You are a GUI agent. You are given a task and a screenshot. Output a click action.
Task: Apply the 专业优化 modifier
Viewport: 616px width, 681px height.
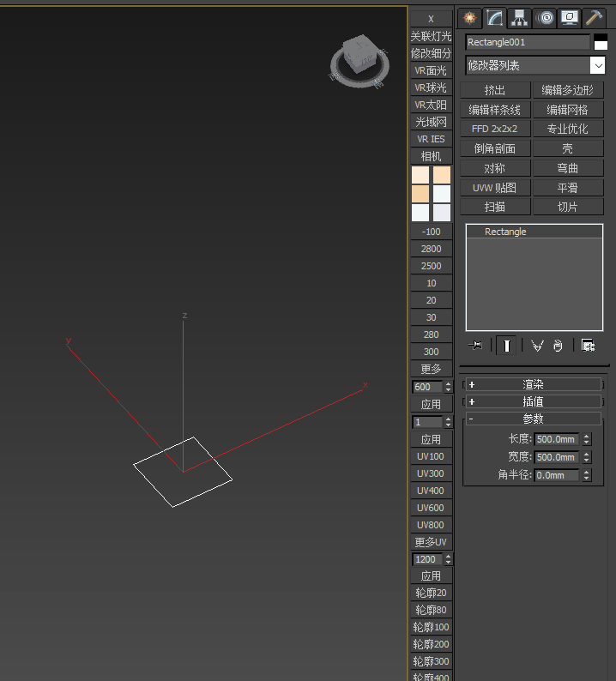tap(568, 129)
